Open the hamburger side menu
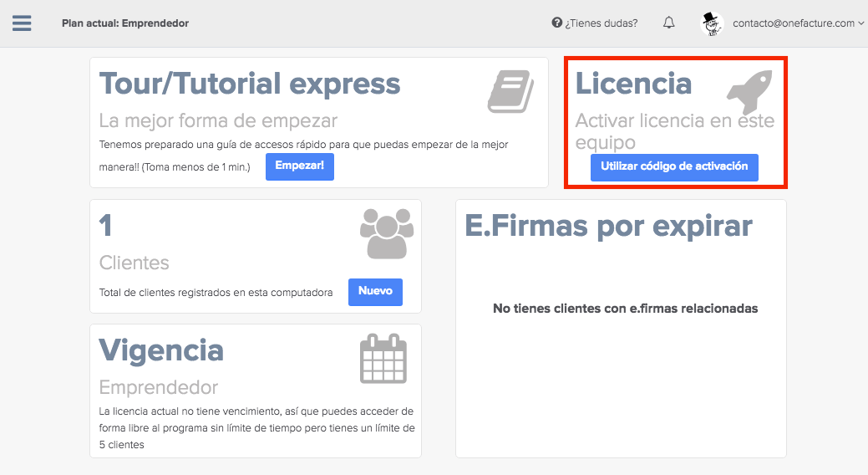This screenshot has width=868, height=475. (x=22, y=23)
